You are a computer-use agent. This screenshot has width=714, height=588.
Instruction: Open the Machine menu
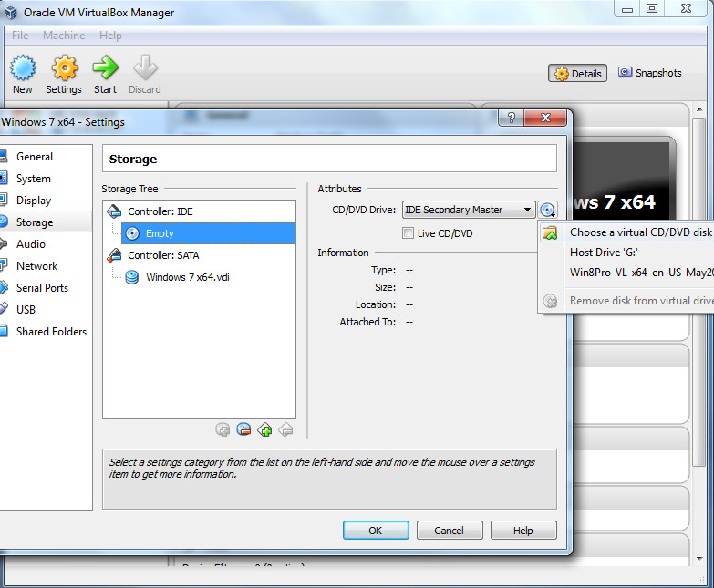click(x=64, y=36)
